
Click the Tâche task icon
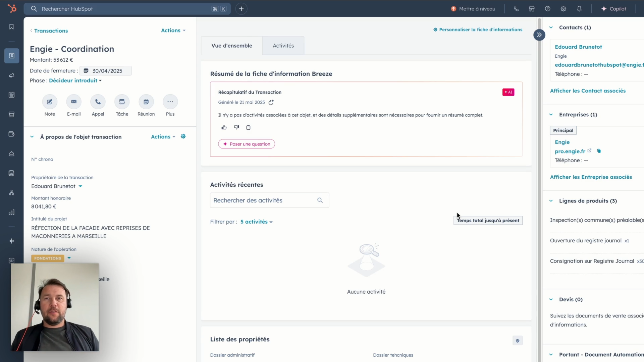coord(122,102)
